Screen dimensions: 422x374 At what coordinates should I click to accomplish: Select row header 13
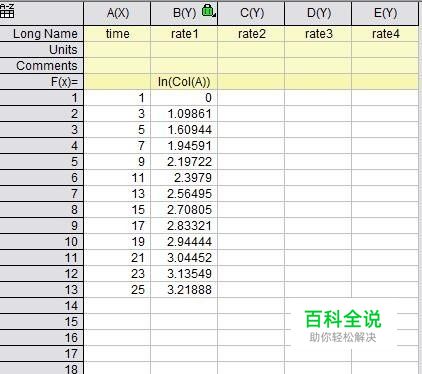point(41,290)
